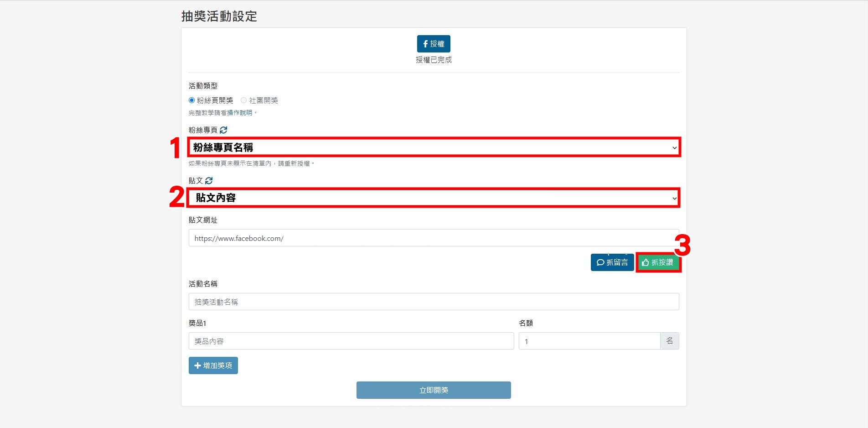
Task: Click the 貼文網址 label
Action: point(203,220)
